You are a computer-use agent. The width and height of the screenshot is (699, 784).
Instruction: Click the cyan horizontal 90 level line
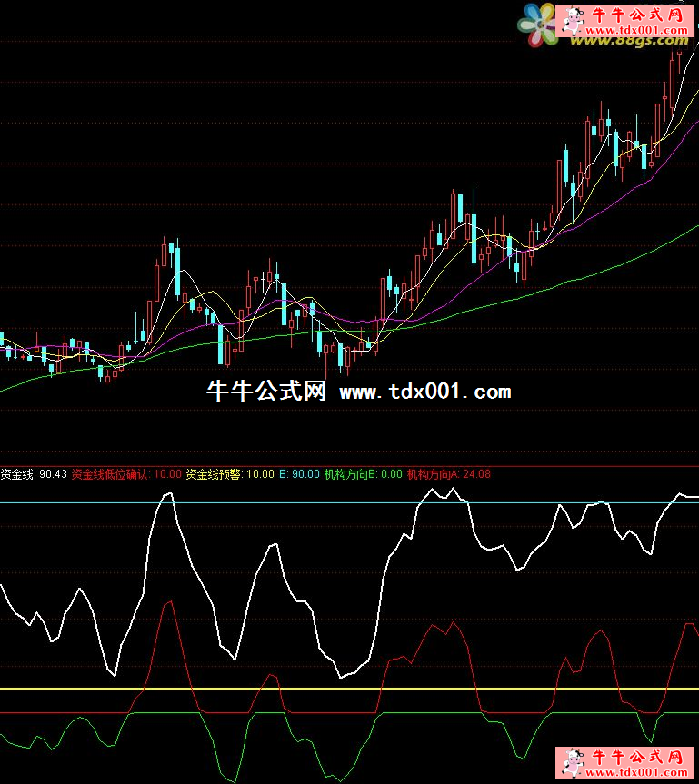(273, 502)
